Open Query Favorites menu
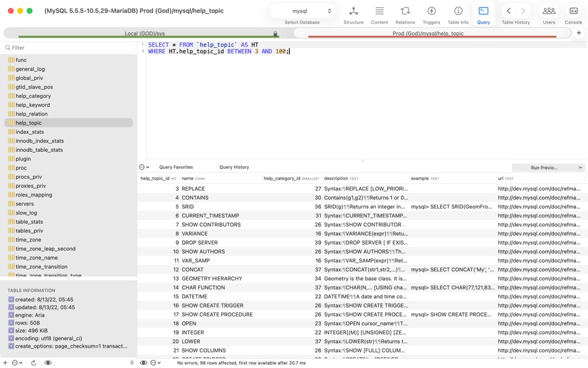 coord(176,167)
